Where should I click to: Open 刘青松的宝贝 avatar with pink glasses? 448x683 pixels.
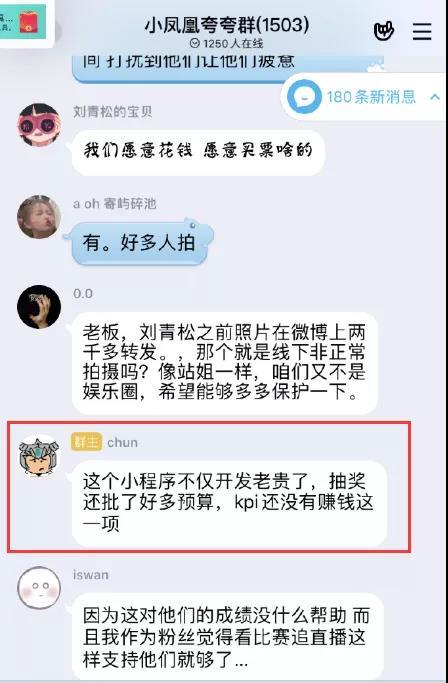tap(39, 125)
